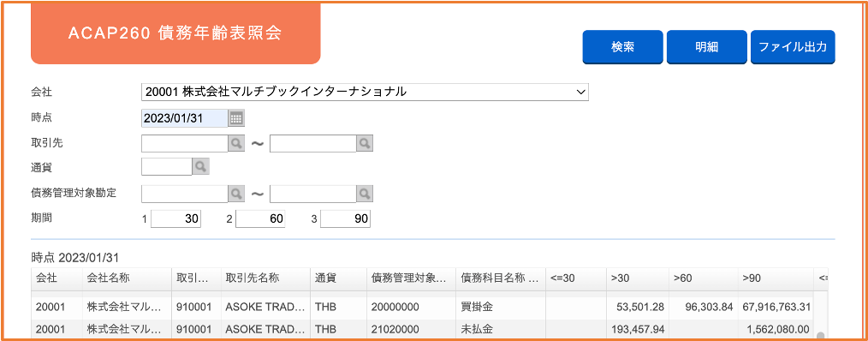Focus the 債務管理対象勘定 start input field
The width and height of the screenshot is (868, 341).
(185, 194)
